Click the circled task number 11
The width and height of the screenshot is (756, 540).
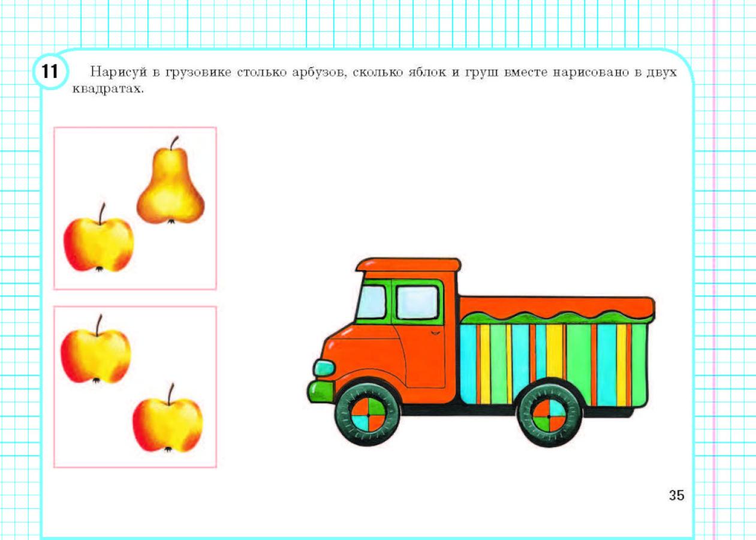point(50,72)
